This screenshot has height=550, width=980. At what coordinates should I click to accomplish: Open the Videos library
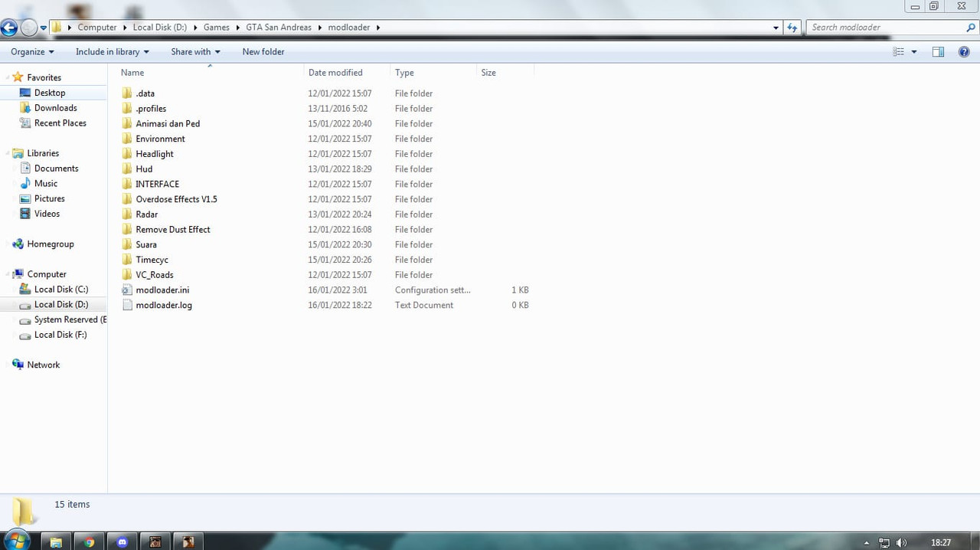(x=47, y=214)
